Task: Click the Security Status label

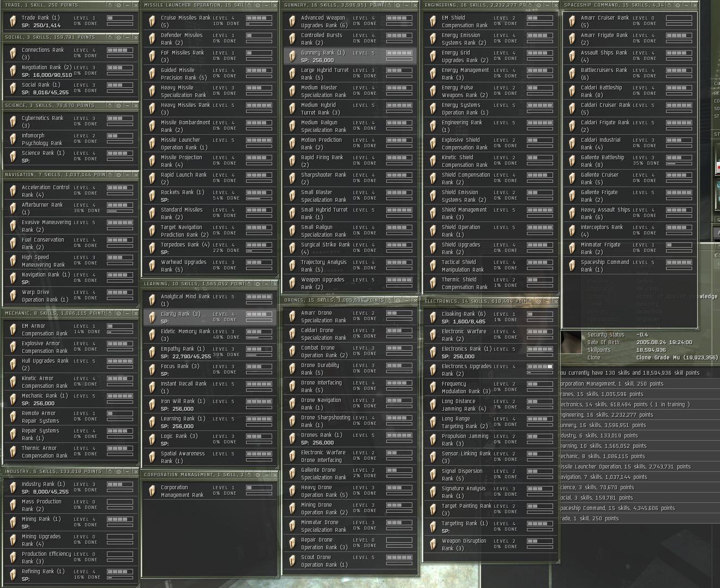Action: 605,334
